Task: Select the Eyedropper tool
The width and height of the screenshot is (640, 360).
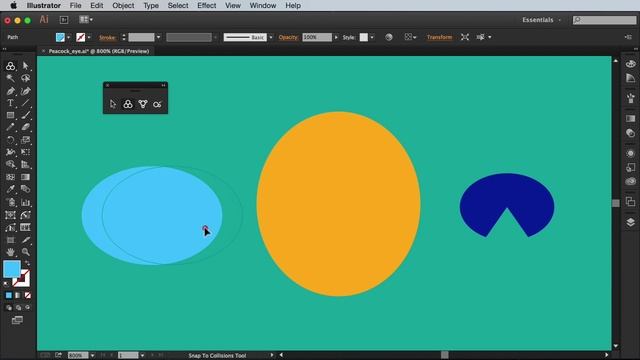Action: point(11,189)
